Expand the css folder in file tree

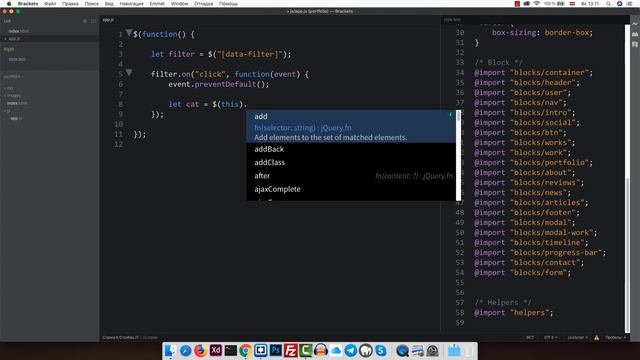pos(9,88)
